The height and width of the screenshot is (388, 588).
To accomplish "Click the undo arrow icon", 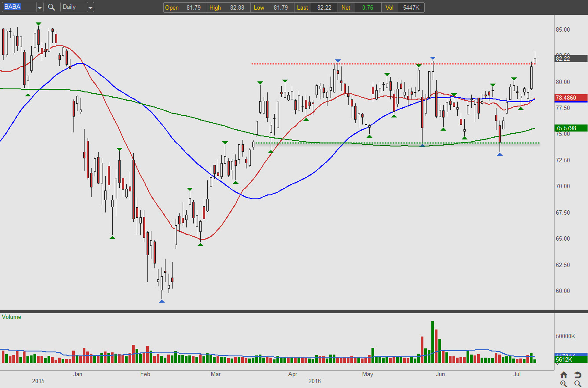I will (578, 375).
